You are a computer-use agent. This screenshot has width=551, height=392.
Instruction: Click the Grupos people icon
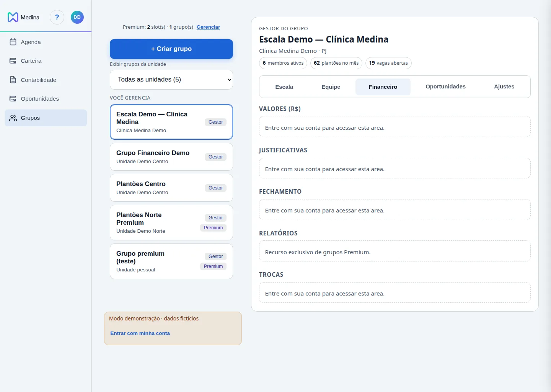(13, 118)
